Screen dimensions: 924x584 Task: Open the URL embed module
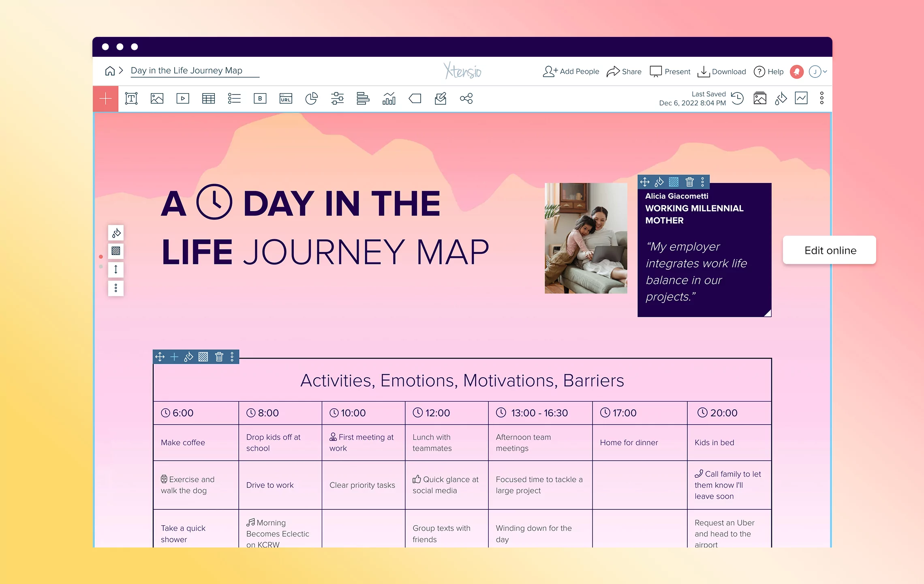(x=286, y=98)
